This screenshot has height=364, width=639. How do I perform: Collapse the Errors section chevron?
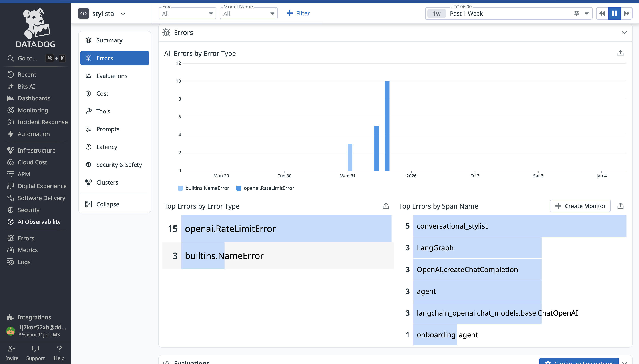pyautogui.click(x=624, y=32)
